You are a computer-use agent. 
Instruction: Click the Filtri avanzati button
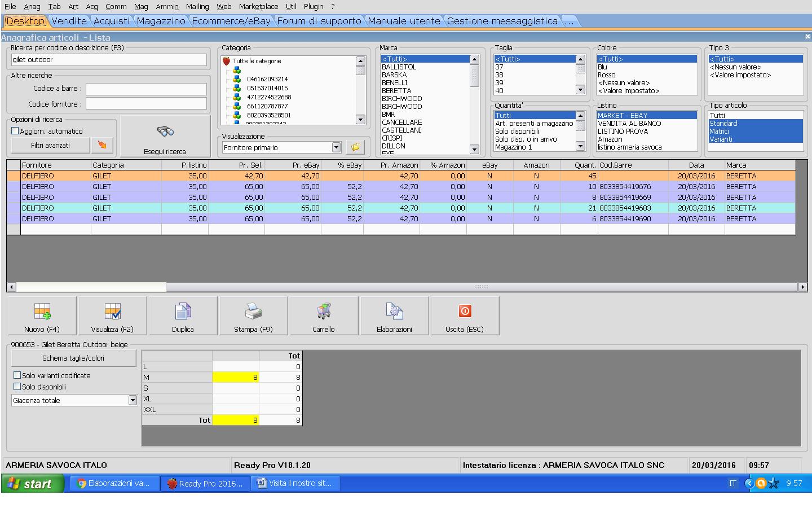point(51,145)
